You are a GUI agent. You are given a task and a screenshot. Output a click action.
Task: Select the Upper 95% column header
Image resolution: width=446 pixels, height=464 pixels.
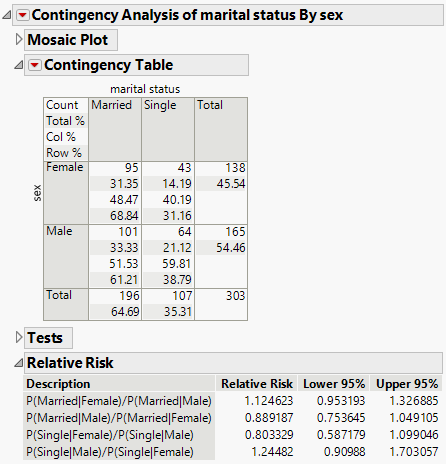coord(407,384)
